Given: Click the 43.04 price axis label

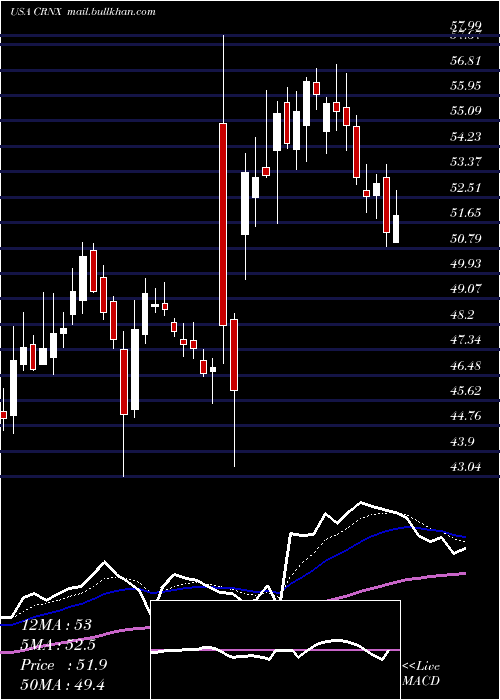Looking at the screenshot, I should tap(466, 467).
